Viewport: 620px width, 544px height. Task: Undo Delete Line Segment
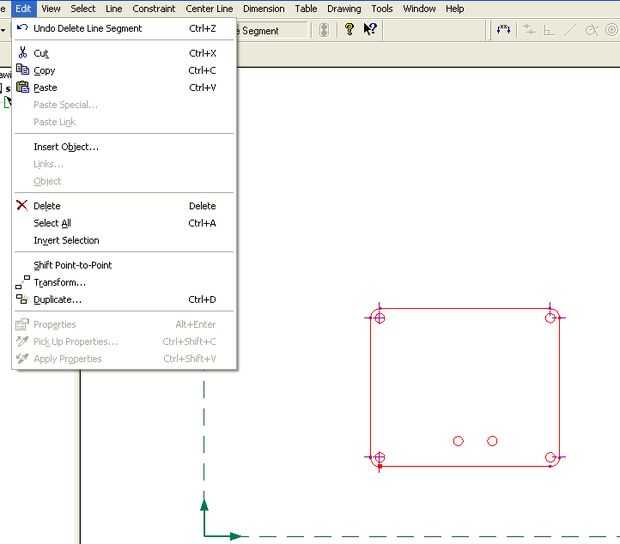point(124,28)
